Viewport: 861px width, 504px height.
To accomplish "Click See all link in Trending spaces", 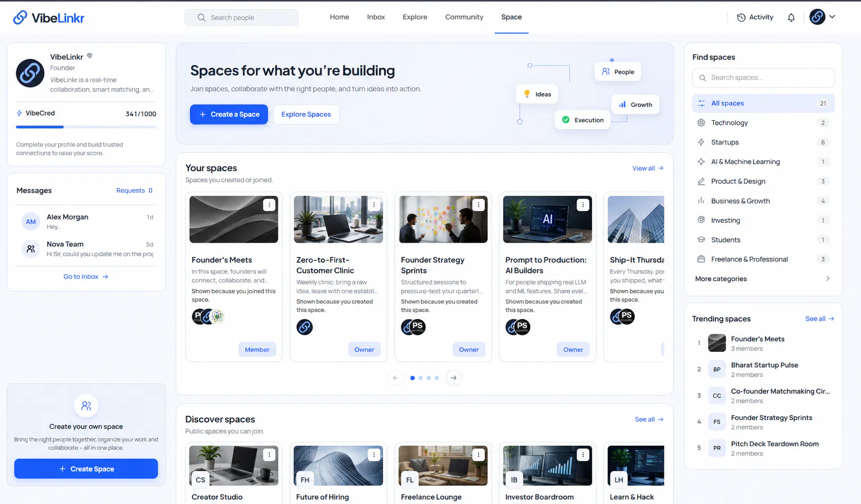I will tap(819, 319).
